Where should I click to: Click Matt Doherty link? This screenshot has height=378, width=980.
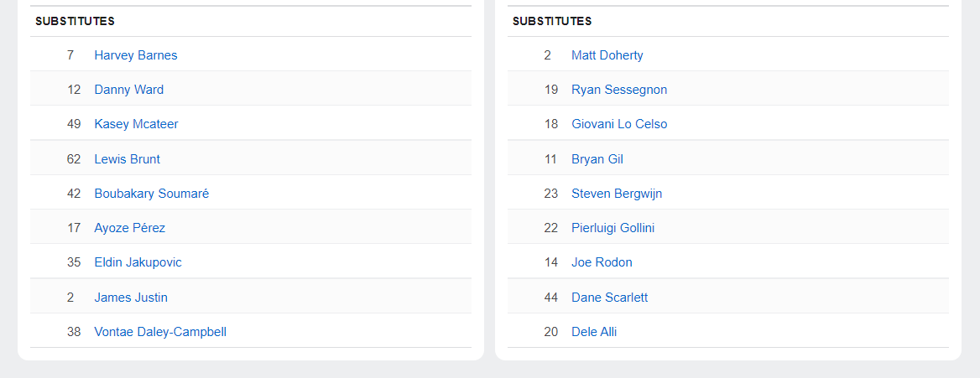click(607, 55)
